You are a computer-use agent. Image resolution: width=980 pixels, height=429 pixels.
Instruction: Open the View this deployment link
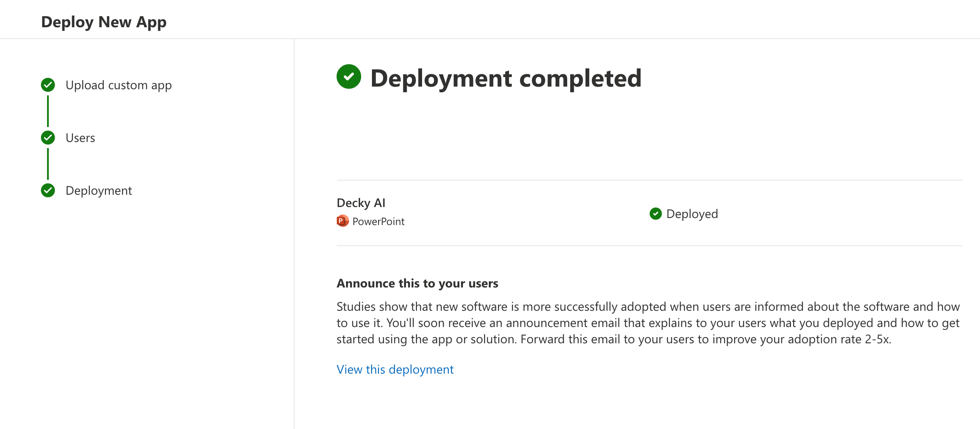395,369
